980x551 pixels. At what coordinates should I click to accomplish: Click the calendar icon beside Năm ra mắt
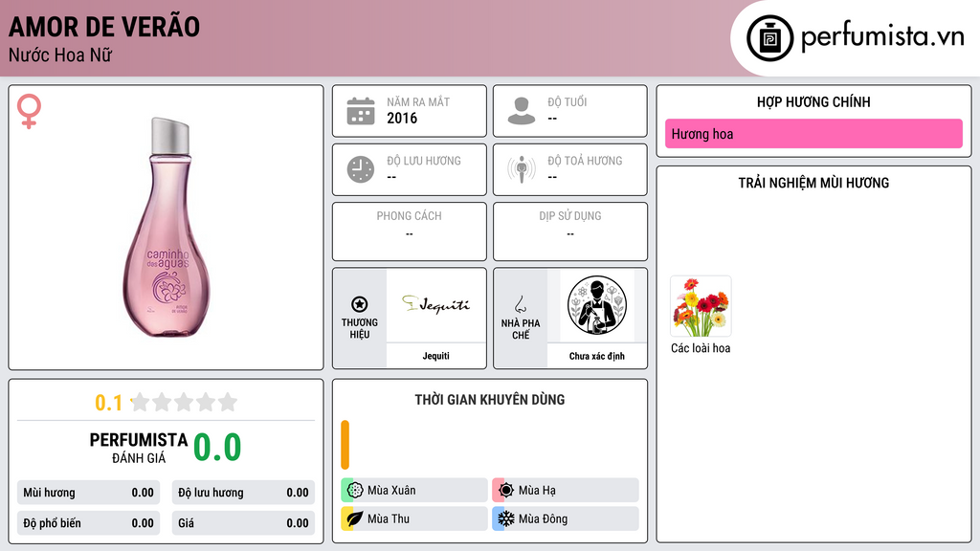[361, 111]
